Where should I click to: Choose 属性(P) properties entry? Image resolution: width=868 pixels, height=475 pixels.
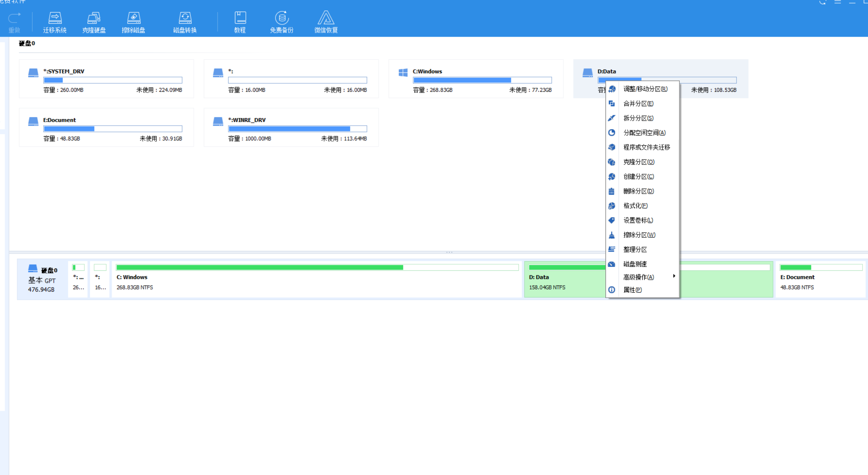pyautogui.click(x=643, y=290)
